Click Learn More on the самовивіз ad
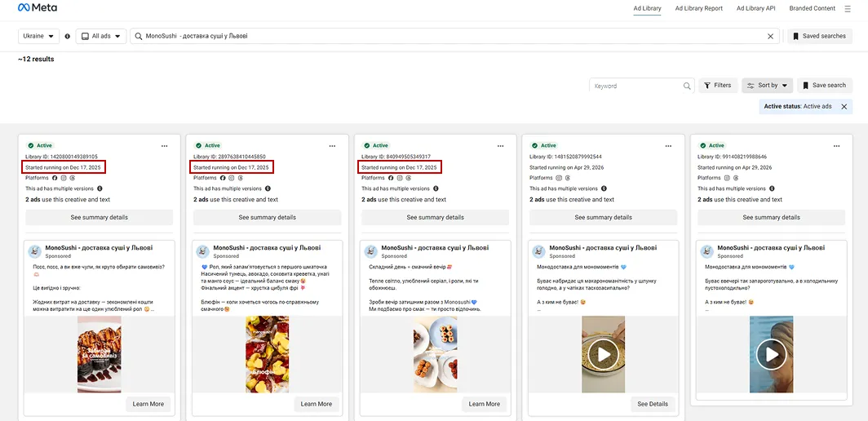Viewport: 868px width, 421px height. click(148, 404)
